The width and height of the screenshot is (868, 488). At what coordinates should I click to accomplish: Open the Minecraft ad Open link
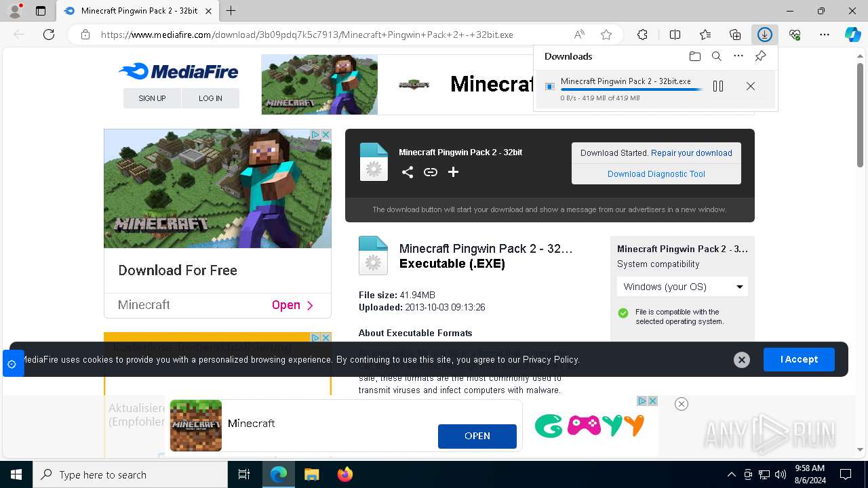coord(292,305)
